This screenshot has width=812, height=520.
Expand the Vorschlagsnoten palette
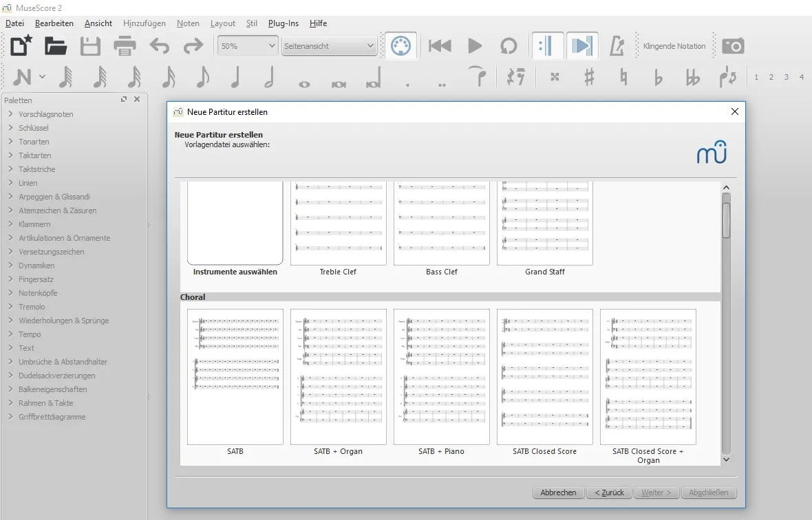[x=10, y=113]
